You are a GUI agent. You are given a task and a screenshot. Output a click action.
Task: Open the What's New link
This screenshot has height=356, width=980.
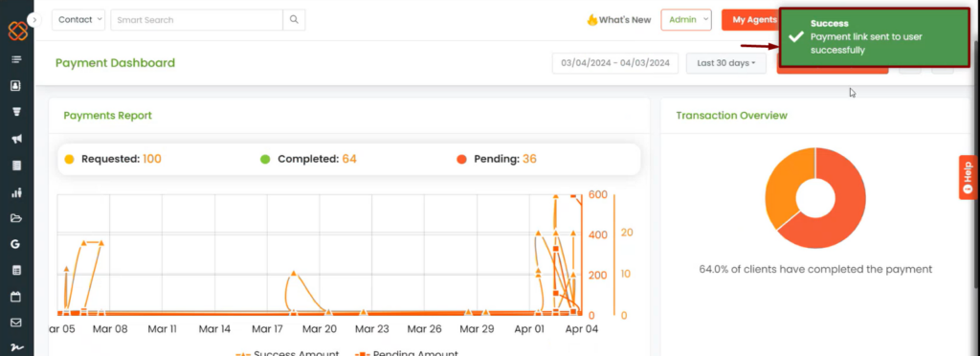click(619, 20)
